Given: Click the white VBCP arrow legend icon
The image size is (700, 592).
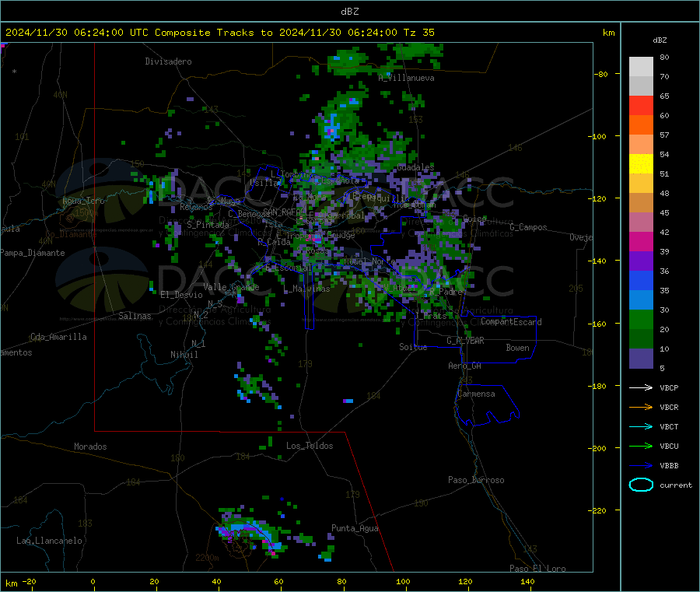Looking at the screenshot, I should click(641, 387).
